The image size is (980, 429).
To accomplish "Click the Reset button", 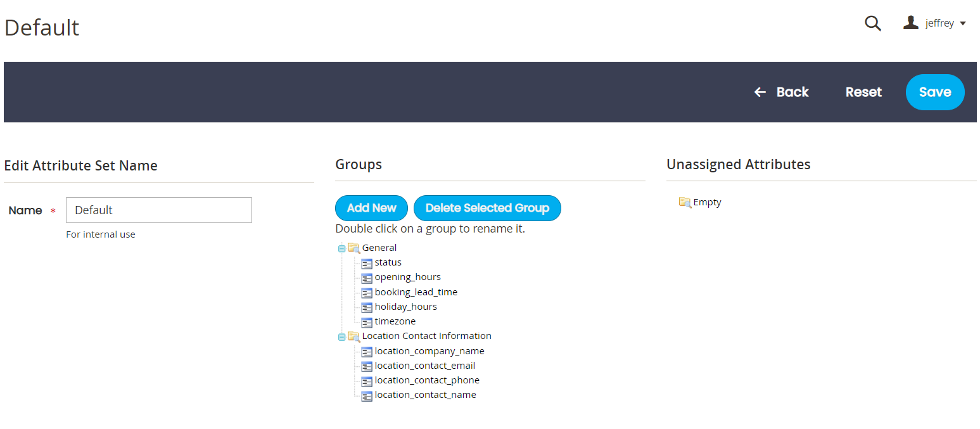I will click(863, 92).
